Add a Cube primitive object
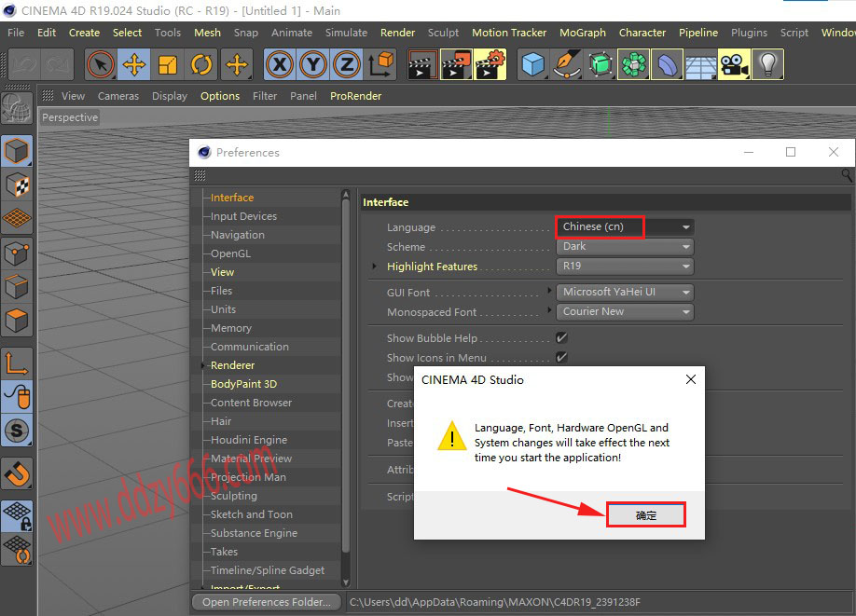 pos(532,64)
